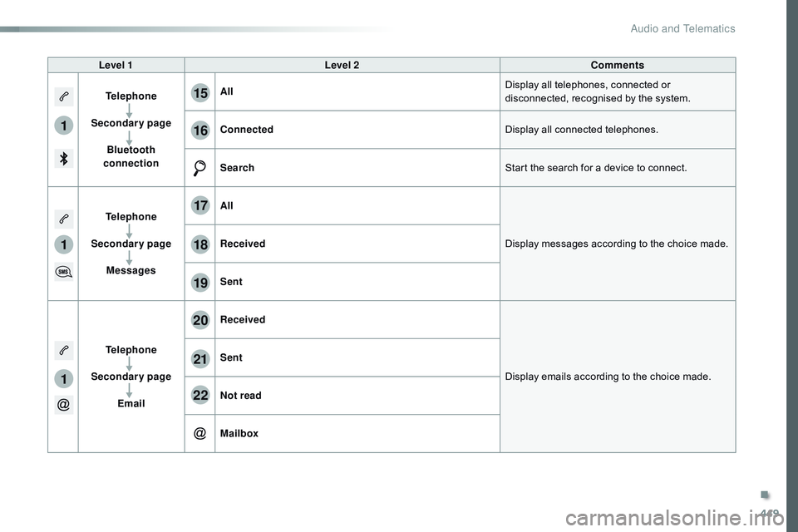This screenshot has height=532, width=798.
Task: Select the number 16 Connected badge
Action: click(x=199, y=131)
